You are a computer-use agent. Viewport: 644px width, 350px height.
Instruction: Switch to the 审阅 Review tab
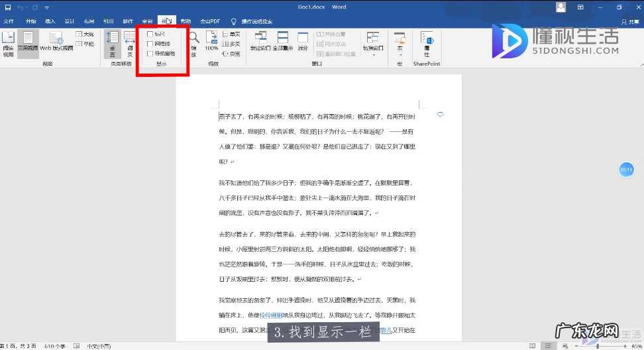(148, 21)
